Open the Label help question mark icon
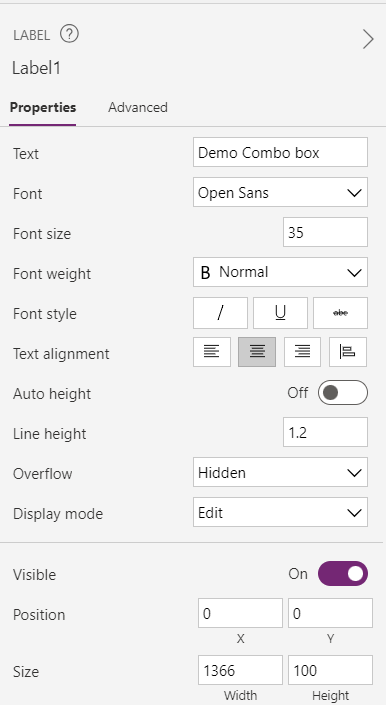The width and height of the screenshot is (386, 705). pyautogui.click(x=69, y=34)
